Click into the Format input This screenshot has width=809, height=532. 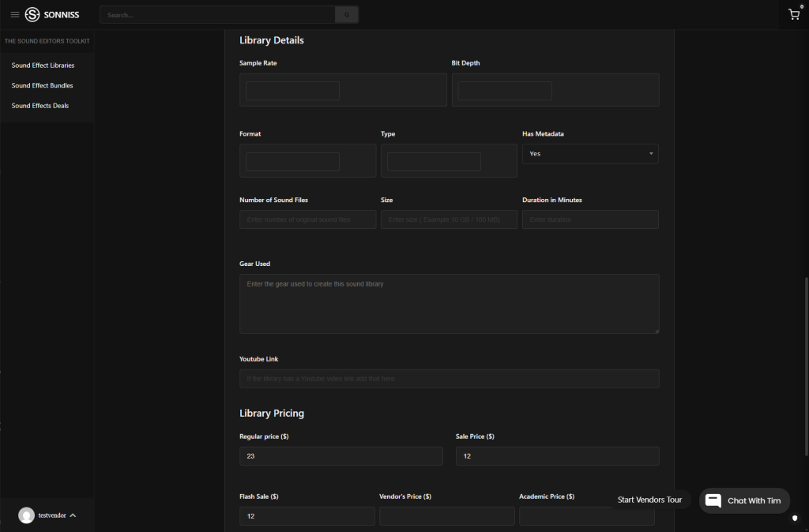[x=292, y=162]
